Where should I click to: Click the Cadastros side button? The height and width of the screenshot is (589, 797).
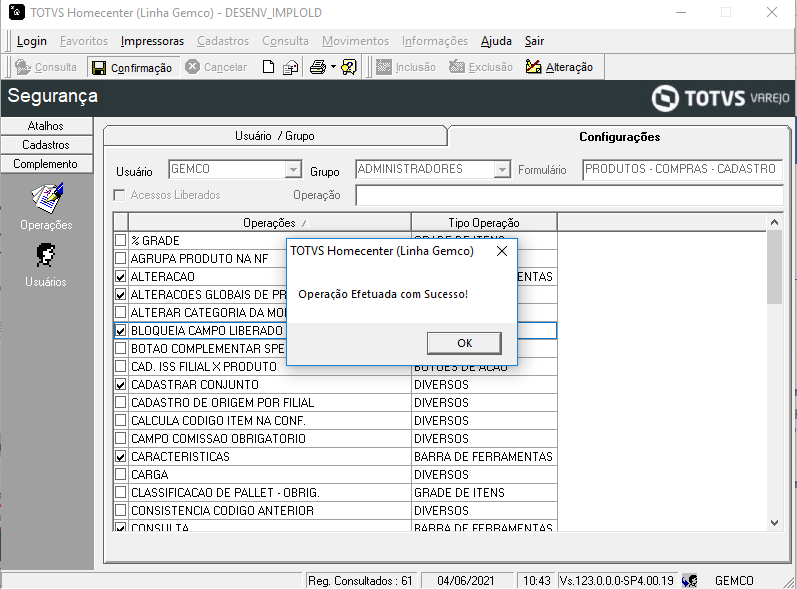[x=46, y=145]
